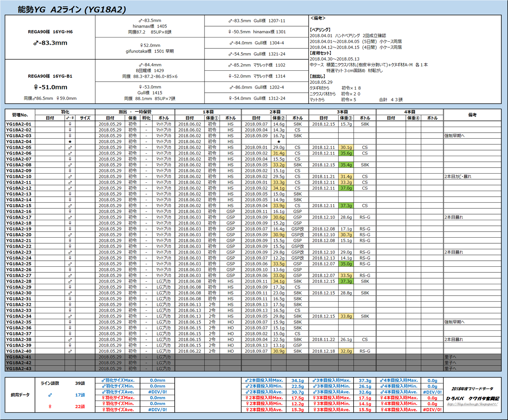Viewport: 508px width, 420px height.
Task: Click the yellow 33.8g weight cell
Action: (x=346, y=316)
